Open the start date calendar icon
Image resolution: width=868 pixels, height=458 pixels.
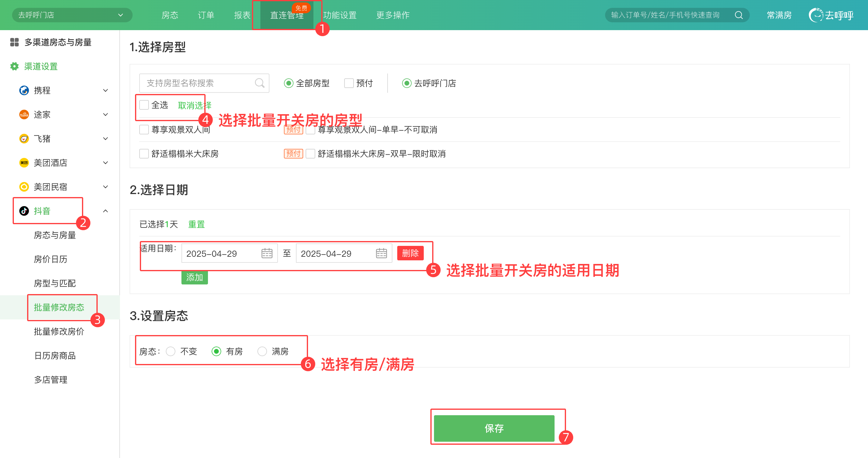coord(267,253)
